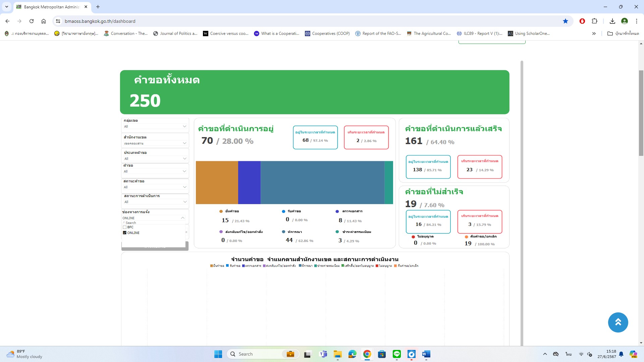The height and width of the screenshot is (362, 644).
Task: Click the orange ยื่นคำขอ bar segment
Action: pos(217,183)
